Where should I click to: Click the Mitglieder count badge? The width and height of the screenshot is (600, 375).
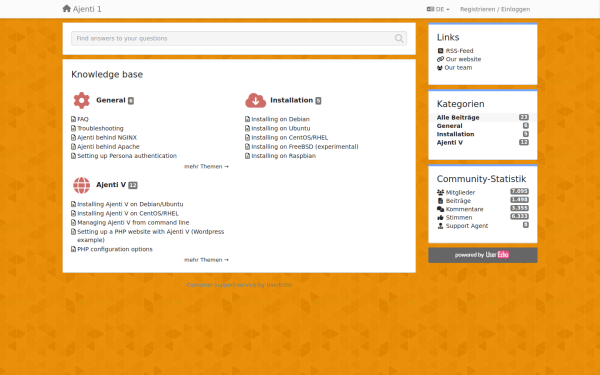click(x=519, y=191)
